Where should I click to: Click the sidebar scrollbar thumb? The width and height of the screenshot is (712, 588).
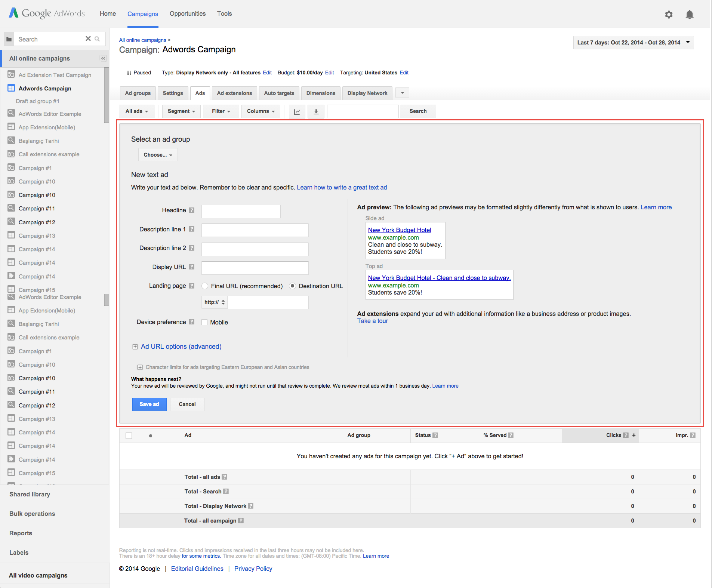click(107, 95)
